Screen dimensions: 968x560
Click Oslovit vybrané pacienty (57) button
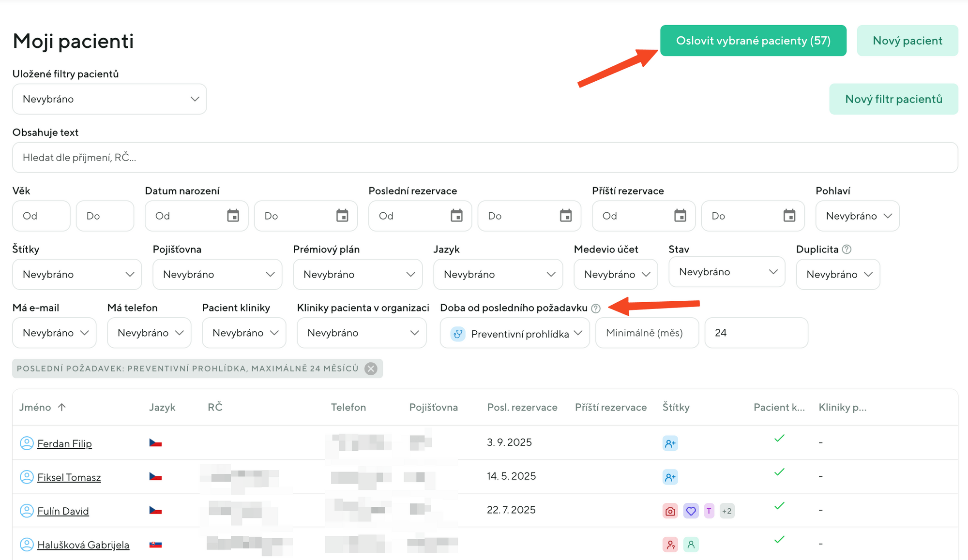tap(753, 41)
